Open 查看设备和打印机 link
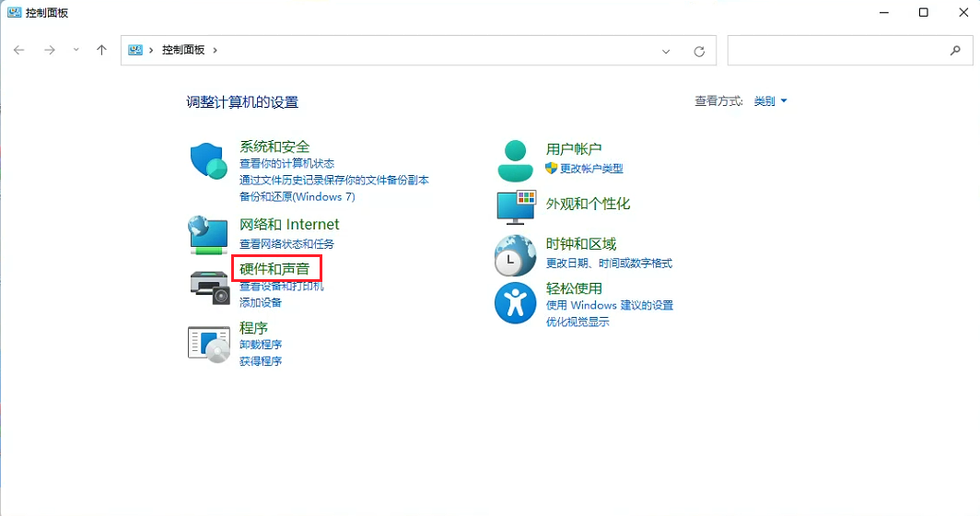Screen dimensions: 980x516 (x=282, y=286)
